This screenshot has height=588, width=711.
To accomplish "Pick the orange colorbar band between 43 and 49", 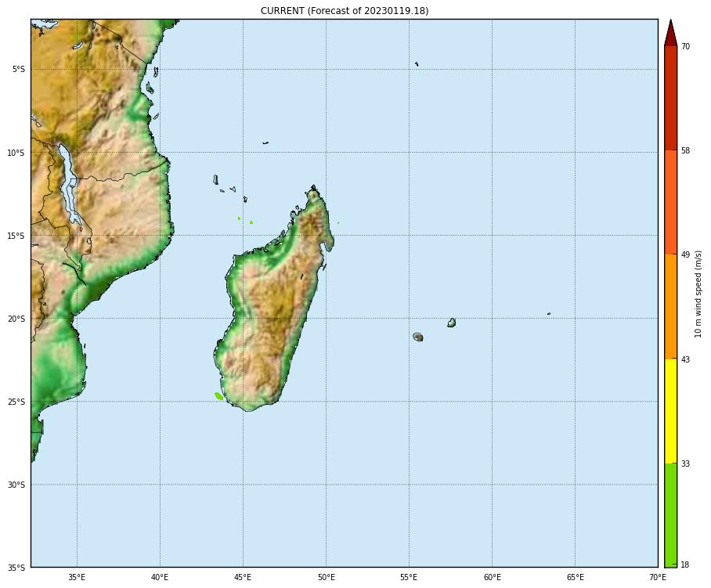I will 670,306.
